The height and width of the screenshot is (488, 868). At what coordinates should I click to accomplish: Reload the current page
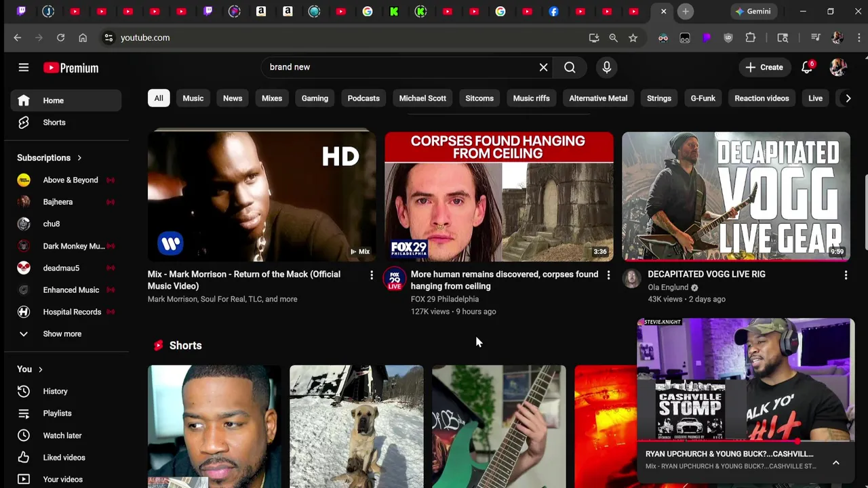(x=60, y=38)
